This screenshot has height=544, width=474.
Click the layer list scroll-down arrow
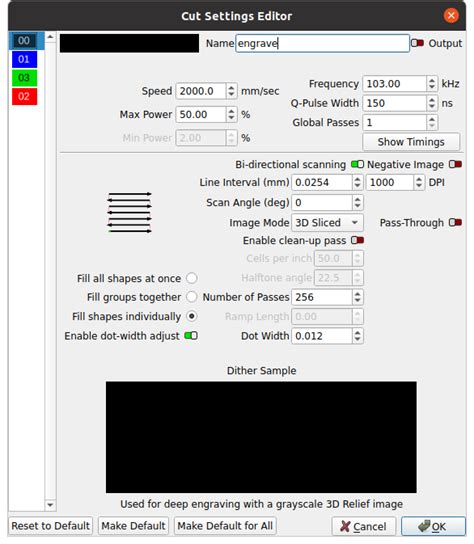50,505
